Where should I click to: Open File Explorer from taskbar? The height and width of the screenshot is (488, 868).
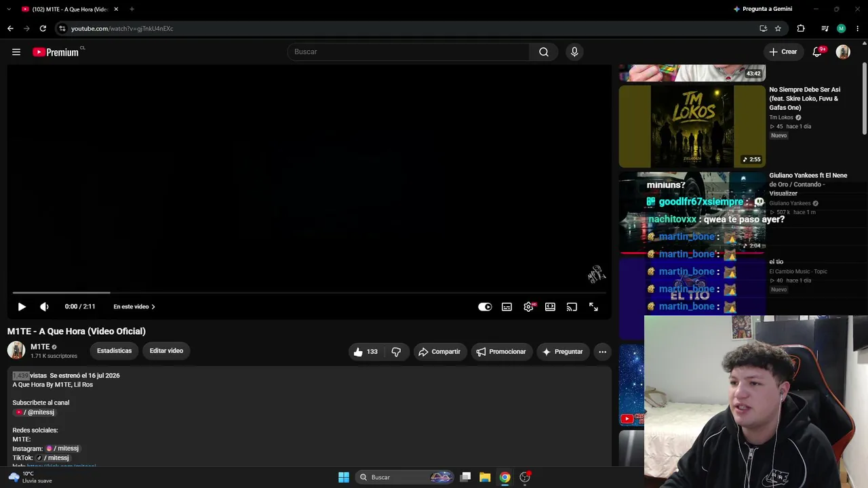[x=485, y=477]
